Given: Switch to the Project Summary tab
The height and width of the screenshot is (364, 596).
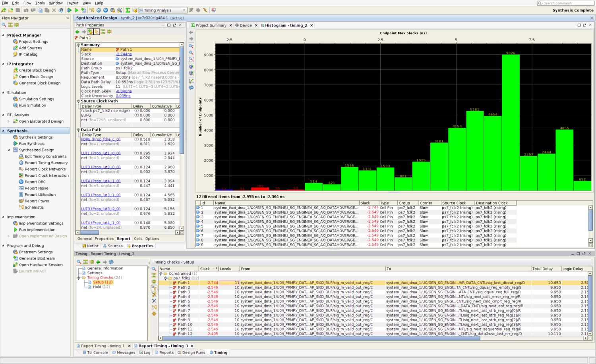Looking at the screenshot, I should coord(211,25).
